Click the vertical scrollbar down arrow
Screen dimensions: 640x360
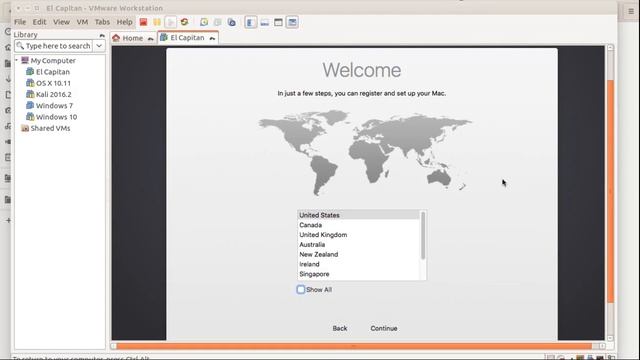click(x=611, y=338)
